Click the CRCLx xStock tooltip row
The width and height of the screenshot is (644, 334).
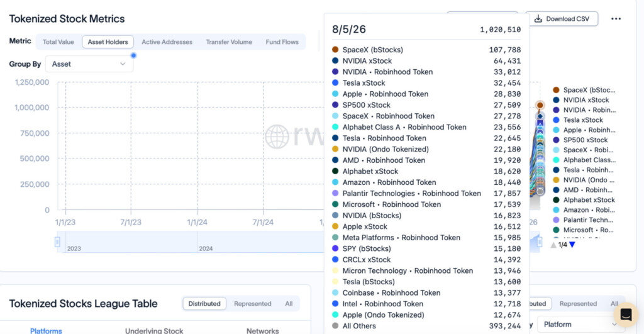pyautogui.click(x=426, y=260)
